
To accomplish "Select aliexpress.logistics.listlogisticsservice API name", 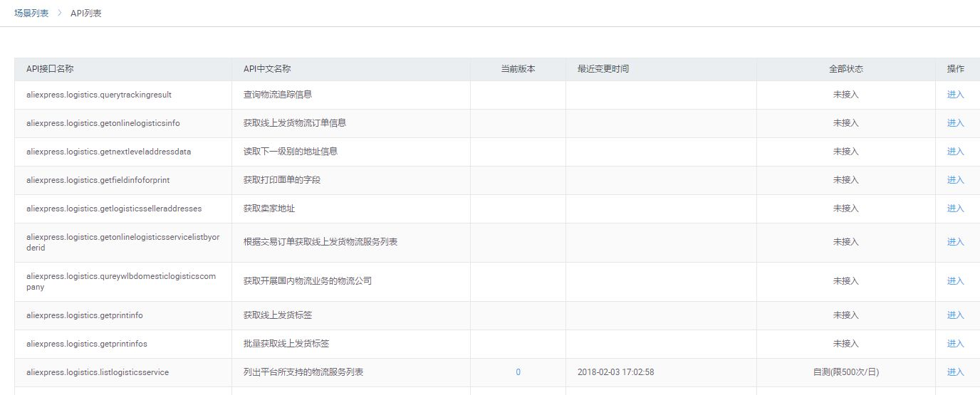I will [98, 372].
